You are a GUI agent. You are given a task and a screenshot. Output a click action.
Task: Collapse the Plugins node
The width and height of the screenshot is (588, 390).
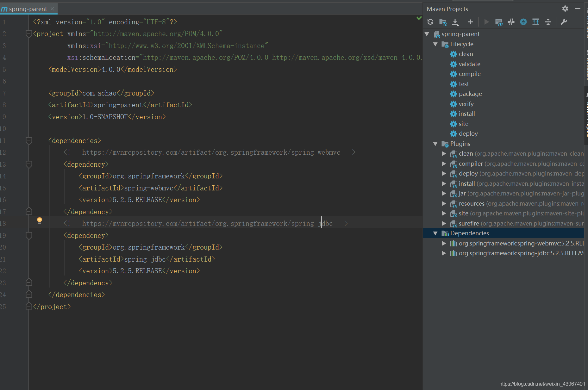[x=435, y=144]
